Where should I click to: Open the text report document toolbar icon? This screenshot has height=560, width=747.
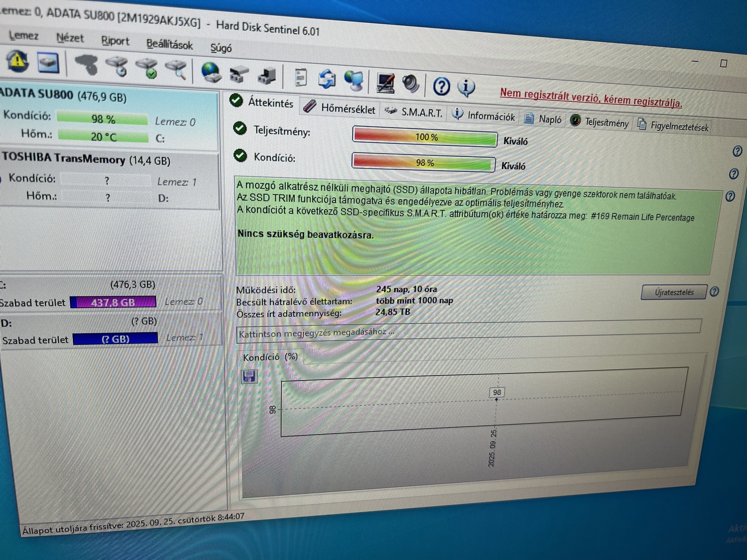point(301,78)
